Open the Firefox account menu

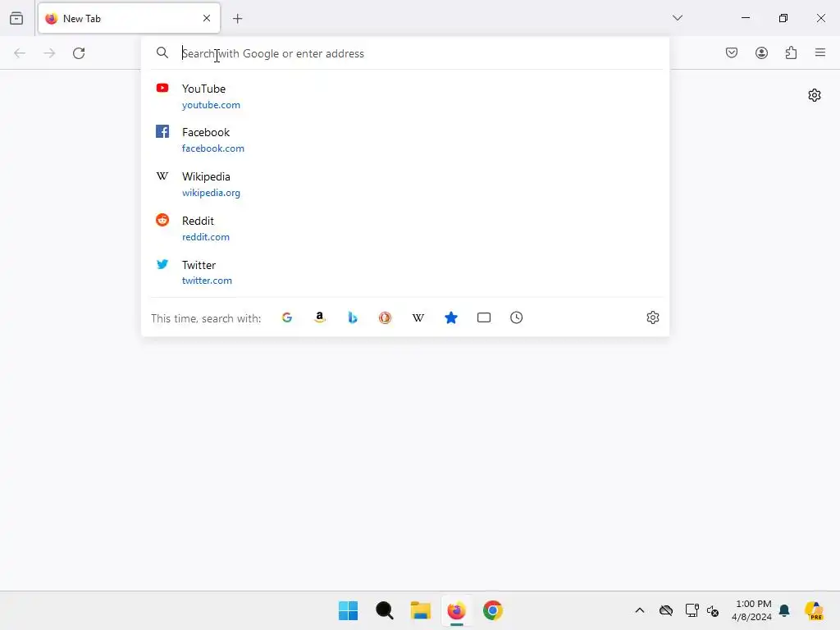point(761,52)
